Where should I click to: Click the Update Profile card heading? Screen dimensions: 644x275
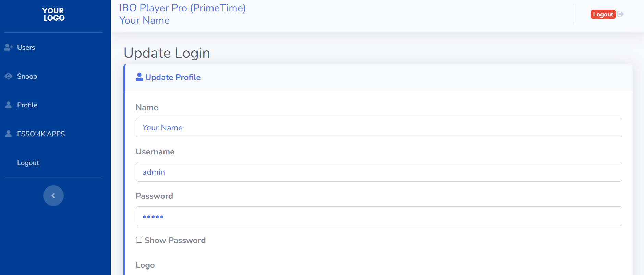(x=173, y=77)
